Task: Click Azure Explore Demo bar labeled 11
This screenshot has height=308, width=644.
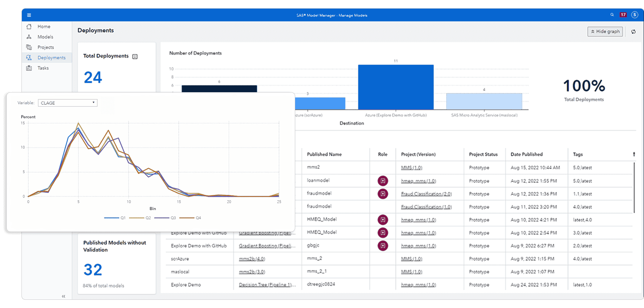Action: pos(396,87)
